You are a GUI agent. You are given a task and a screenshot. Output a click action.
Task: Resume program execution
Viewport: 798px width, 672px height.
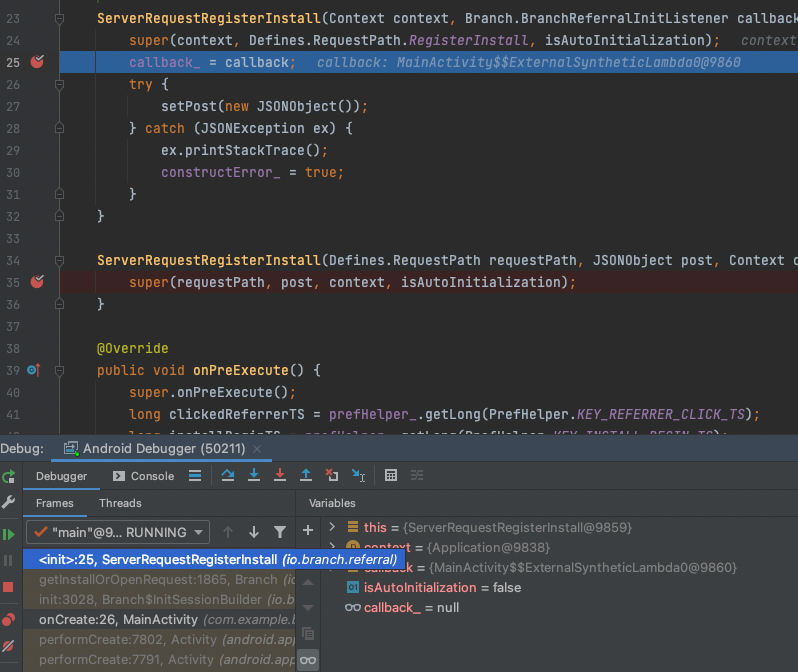click(x=9, y=535)
